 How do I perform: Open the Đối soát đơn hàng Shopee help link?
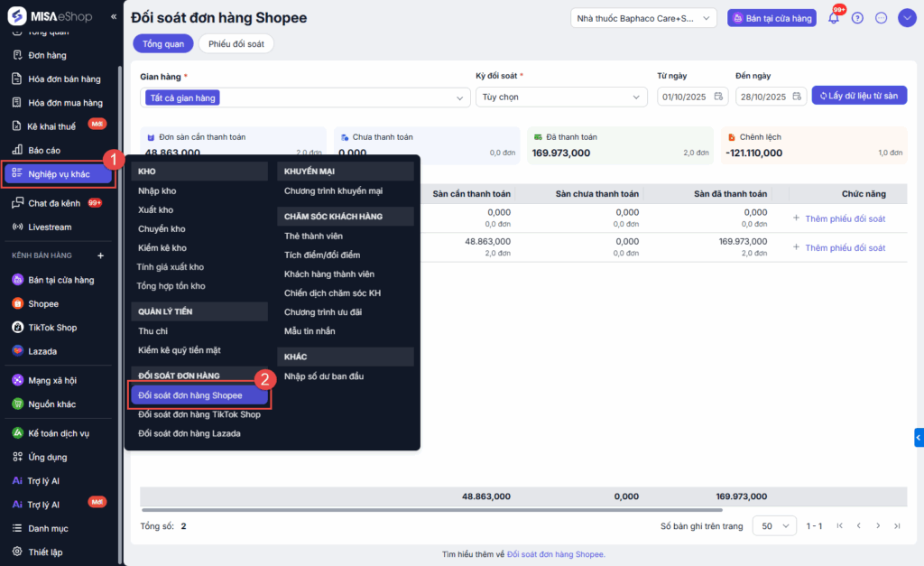[x=555, y=554]
